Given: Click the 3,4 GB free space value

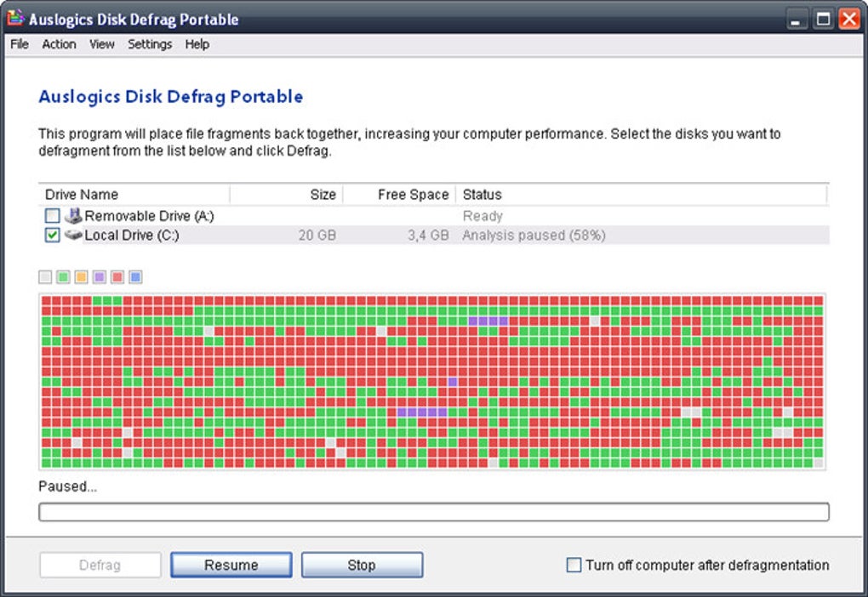Looking at the screenshot, I should click(x=428, y=236).
